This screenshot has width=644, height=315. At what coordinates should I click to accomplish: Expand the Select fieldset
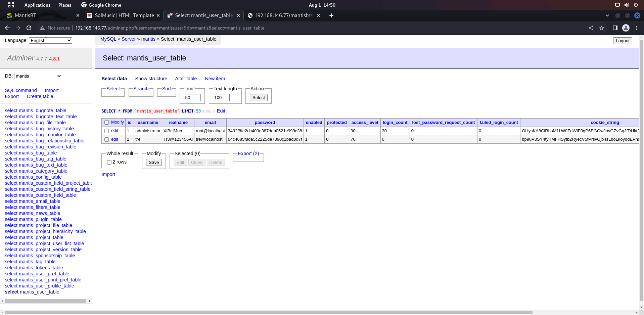[x=113, y=89]
